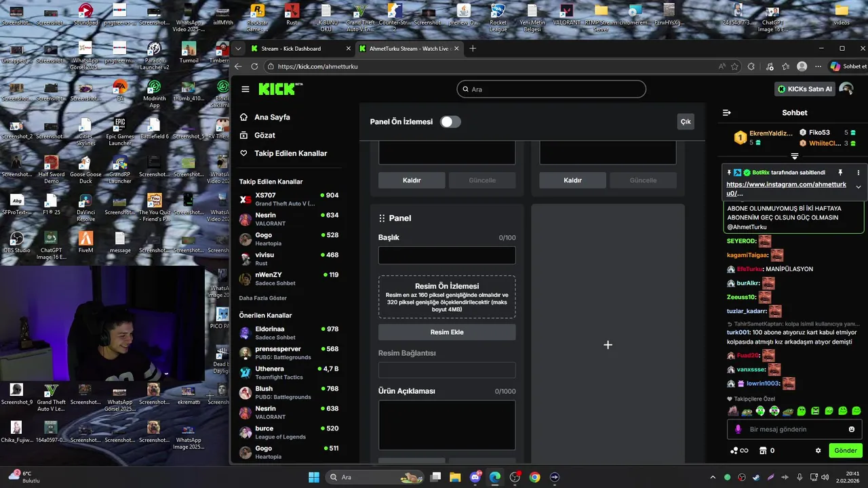Open File Explorer from the taskbar
This screenshot has height=488, width=868.
coord(455,477)
